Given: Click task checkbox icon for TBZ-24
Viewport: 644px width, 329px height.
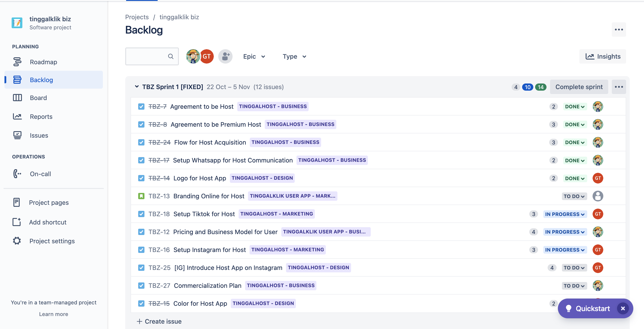Looking at the screenshot, I should [x=141, y=142].
